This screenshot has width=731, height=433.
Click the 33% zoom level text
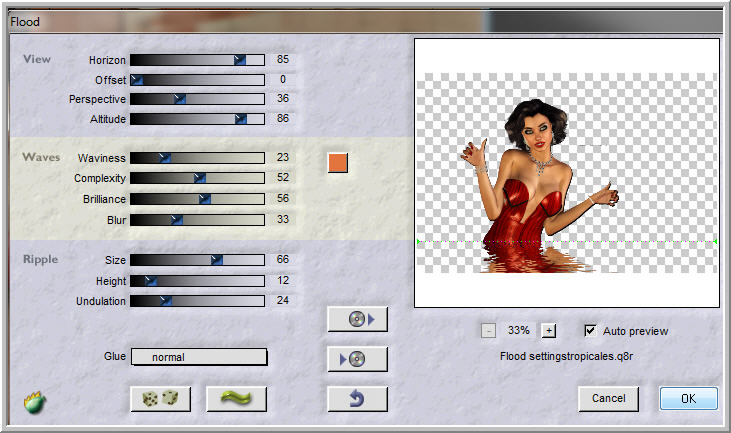tap(518, 330)
